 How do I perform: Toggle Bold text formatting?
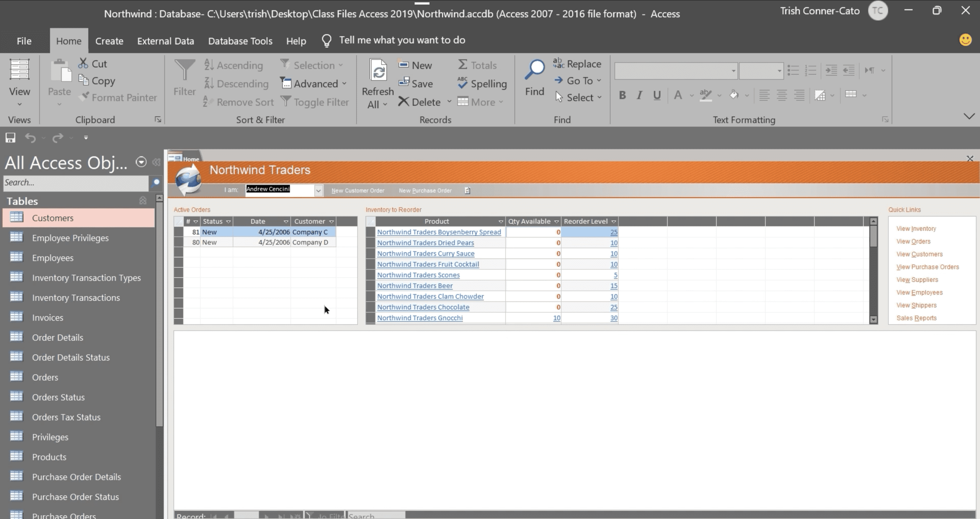(x=622, y=95)
